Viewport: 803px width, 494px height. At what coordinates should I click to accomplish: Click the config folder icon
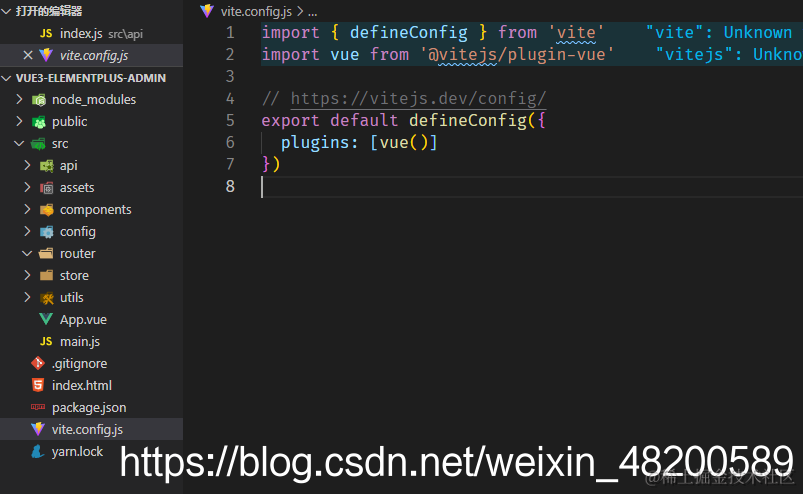47,232
